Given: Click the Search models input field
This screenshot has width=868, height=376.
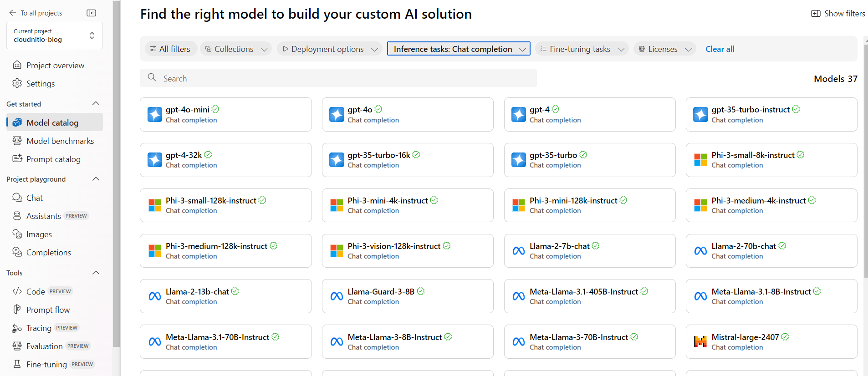Looking at the screenshot, I should tap(338, 78).
